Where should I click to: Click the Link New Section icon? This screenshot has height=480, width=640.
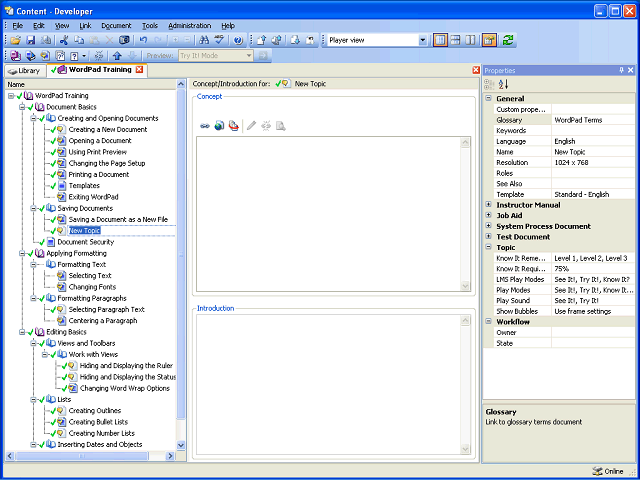coord(30,56)
